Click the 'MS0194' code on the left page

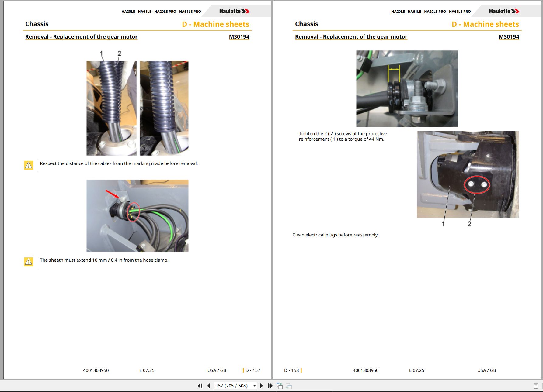[x=239, y=37]
